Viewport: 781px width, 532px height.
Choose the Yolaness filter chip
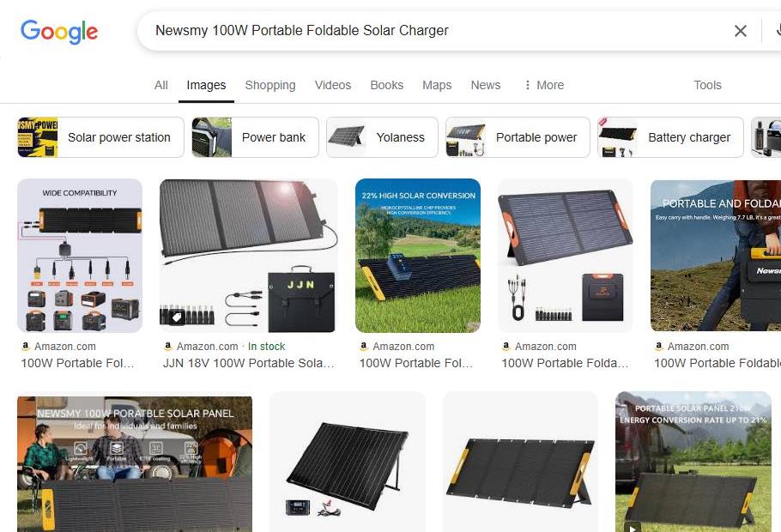[x=382, y=137]
